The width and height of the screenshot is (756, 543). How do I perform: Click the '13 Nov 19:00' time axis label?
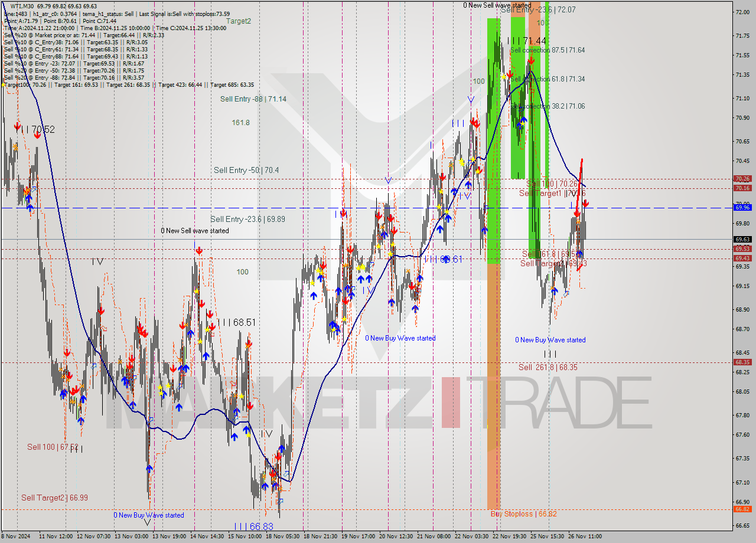(168, 537)
